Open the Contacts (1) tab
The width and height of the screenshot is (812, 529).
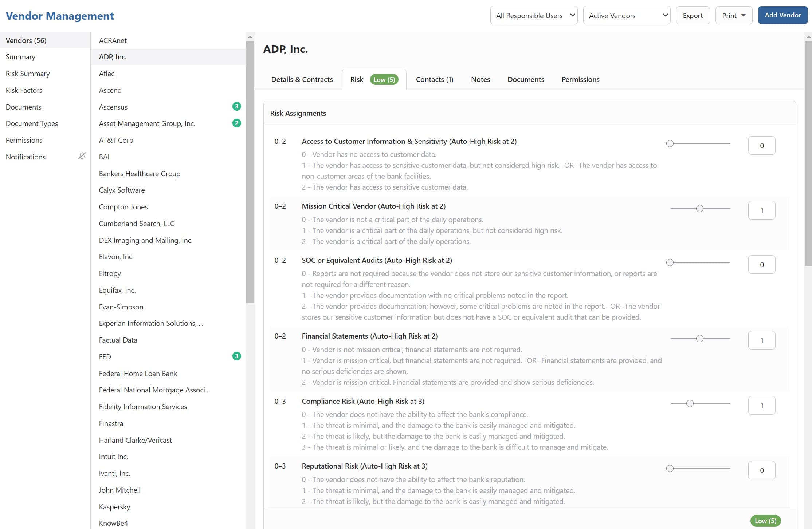coord(434,79)
